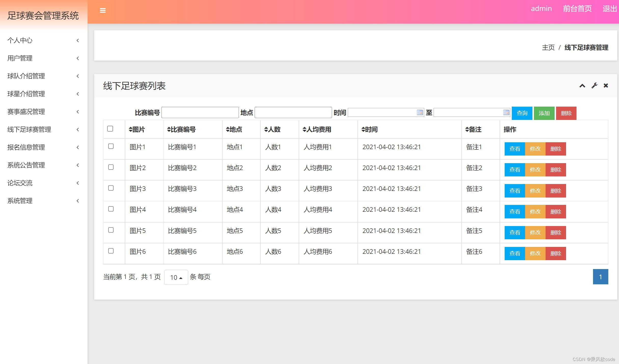Select 前台首页 in the top navigation
619x364 pixels.
pyautogui.click(x=577, y=8)
